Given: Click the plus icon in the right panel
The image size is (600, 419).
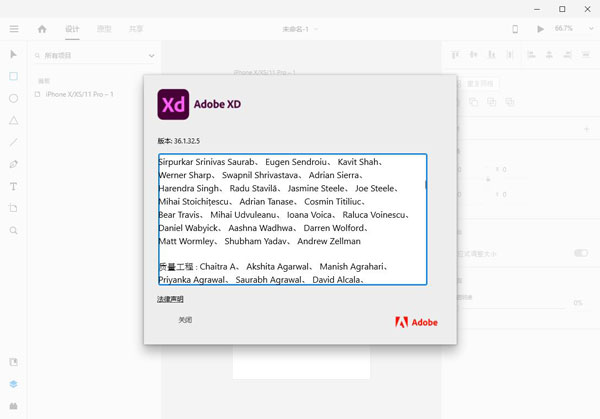Looking at the screenshot, I should click(587, 129).
